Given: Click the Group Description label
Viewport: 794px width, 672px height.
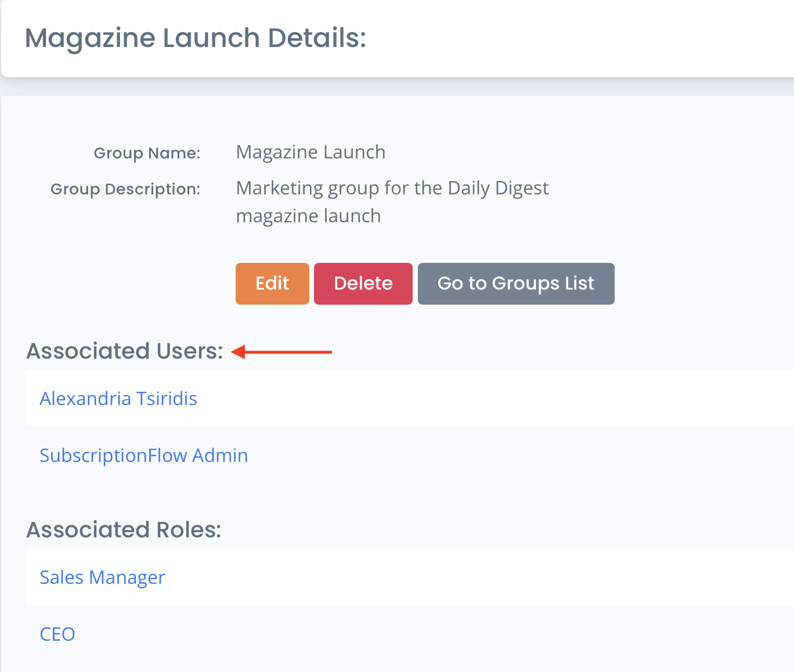Looking at the screenshot, I should pyautogui.click(x=125, y=189).
